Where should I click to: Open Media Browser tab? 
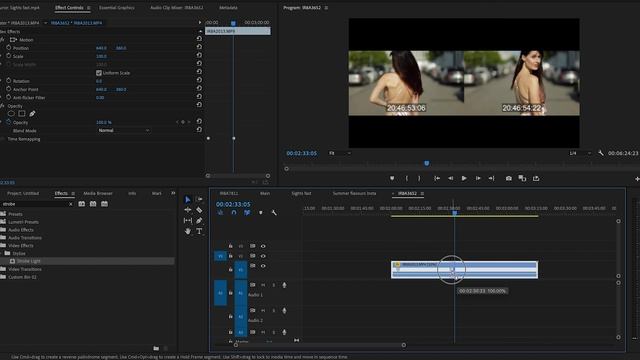coord(98,193)
